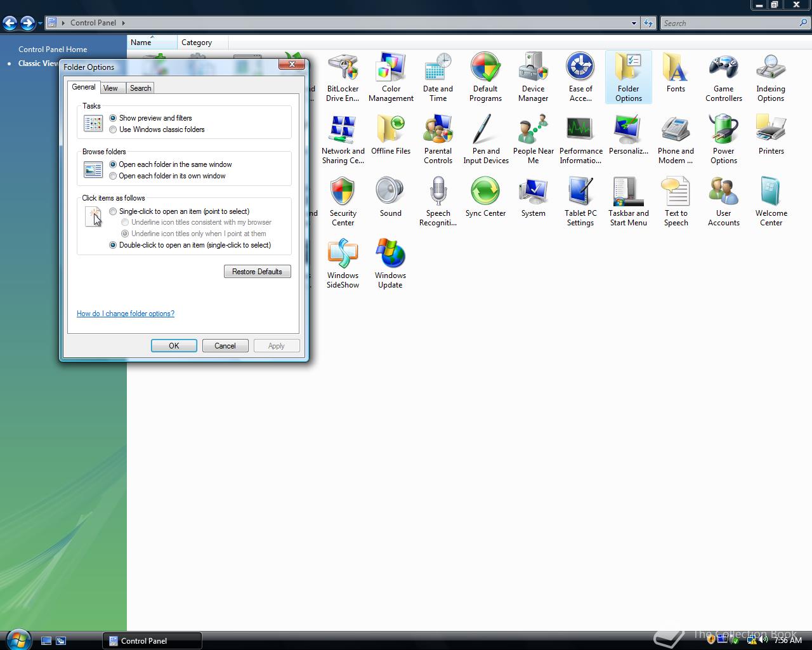Open Pen and Input Devices

(486, 140)
